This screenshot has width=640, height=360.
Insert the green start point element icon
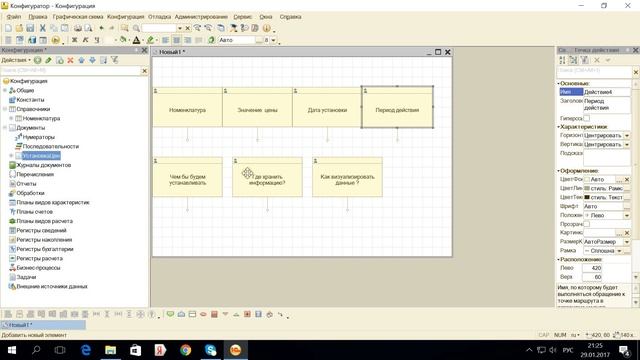[x=170, y=314]
